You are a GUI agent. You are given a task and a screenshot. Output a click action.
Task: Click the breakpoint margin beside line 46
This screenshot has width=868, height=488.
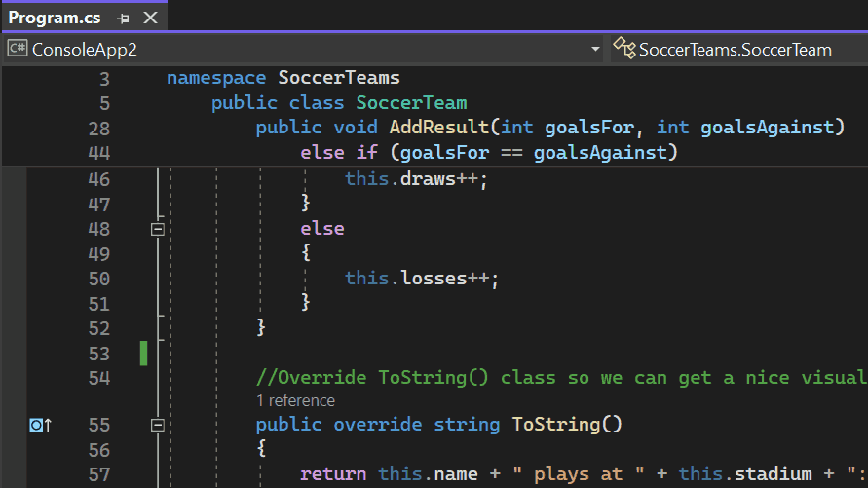pos(14,179)
